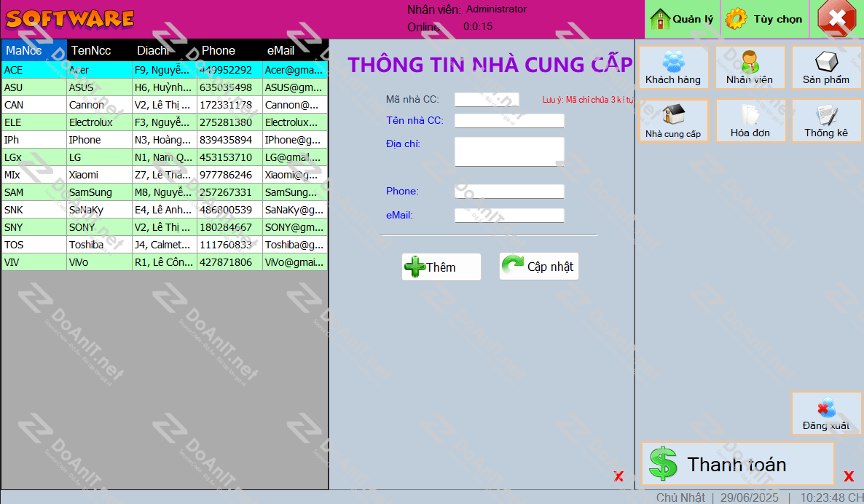The width and height of the screenshot is (864, 504).
Task: Select the IPhone supplier name cell
Action: pyautogui.click(x=99, y=140)
